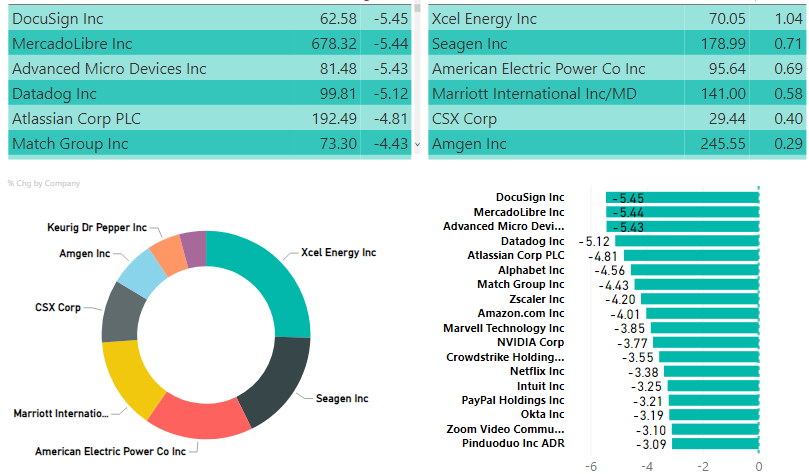
Task: Click the Keurig Dr Pepper Inc donut label
Action: point(97,227)
